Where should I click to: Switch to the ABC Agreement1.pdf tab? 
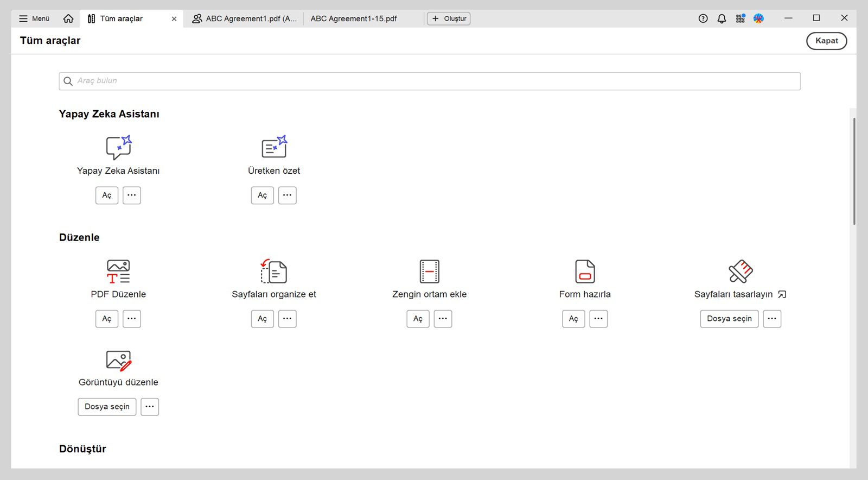coord(244,18)
